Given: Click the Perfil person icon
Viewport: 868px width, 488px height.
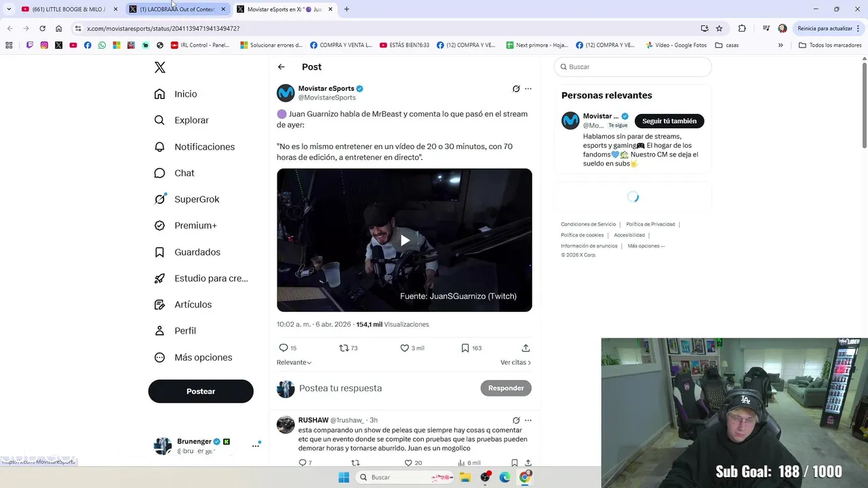Looking at the screenshot, I should coord(159,331).
